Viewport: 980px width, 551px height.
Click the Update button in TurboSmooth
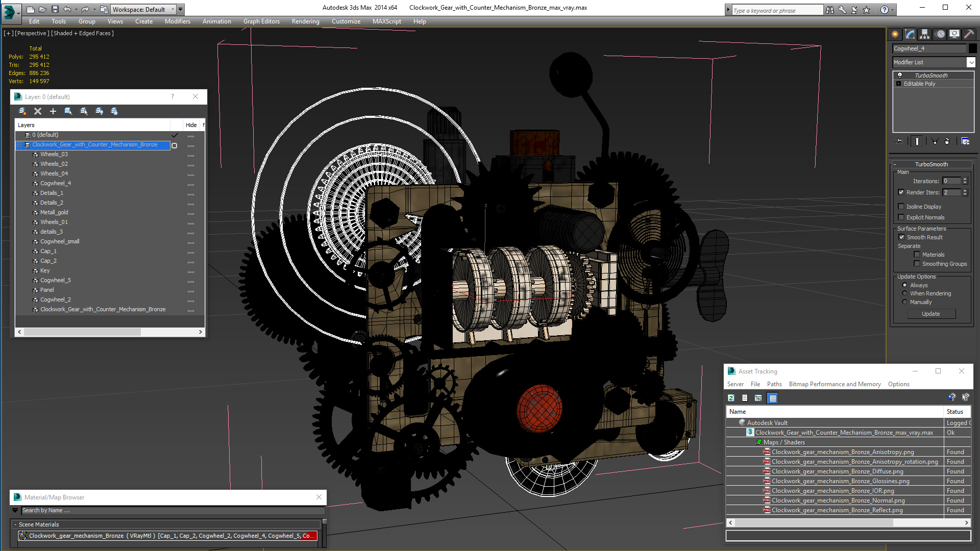point(930,314)
